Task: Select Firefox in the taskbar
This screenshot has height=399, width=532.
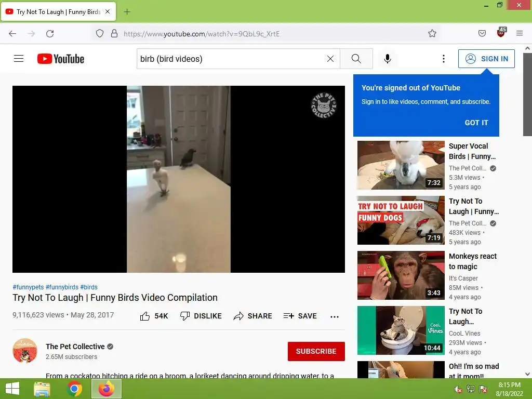Action: [x=107, y=389]
